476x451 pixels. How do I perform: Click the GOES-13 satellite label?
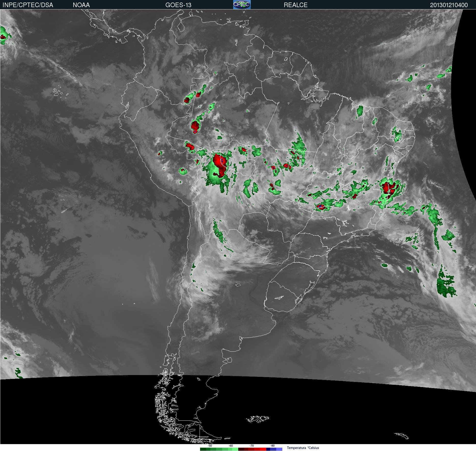coord(178,5)
